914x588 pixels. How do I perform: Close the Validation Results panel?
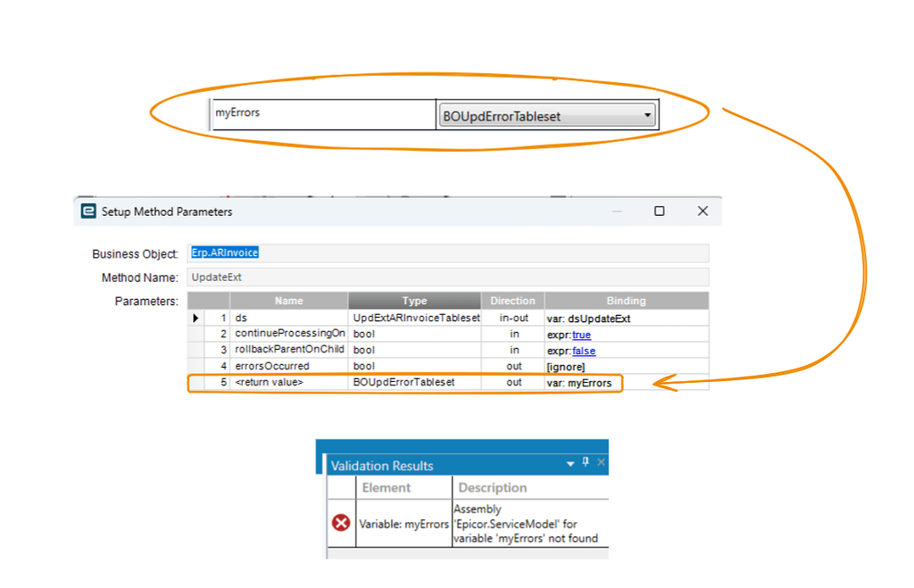click(601, 461)
